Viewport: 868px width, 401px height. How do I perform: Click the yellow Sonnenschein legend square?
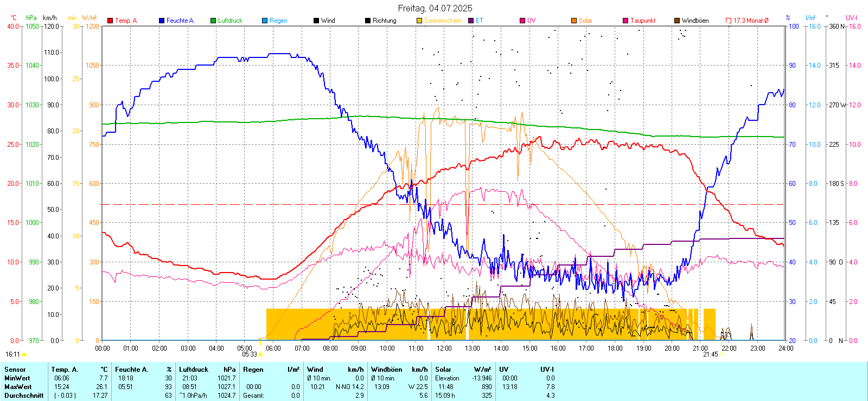pos(419,21)
